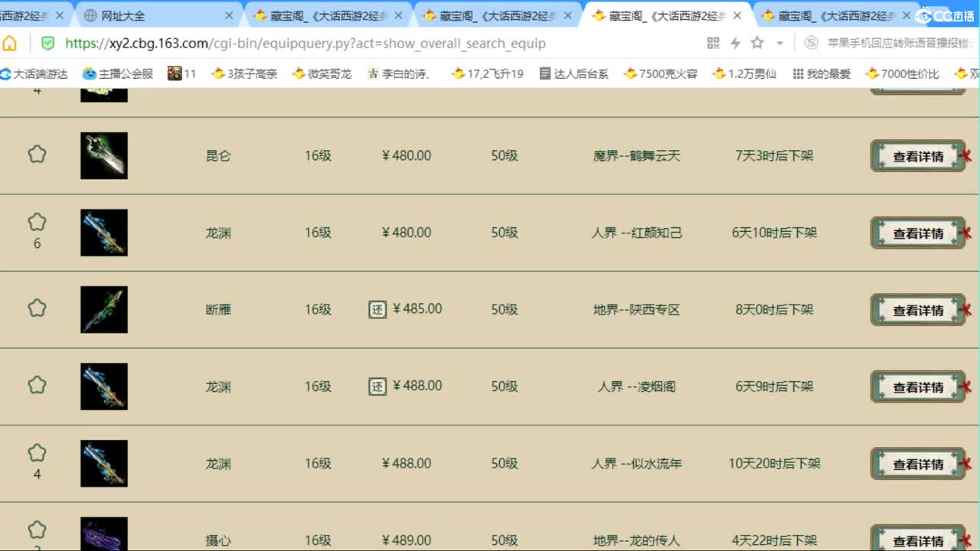Click the 龙渊 凌烟阁 weapon thumbnail
The image size is (980, 551).
104,386
